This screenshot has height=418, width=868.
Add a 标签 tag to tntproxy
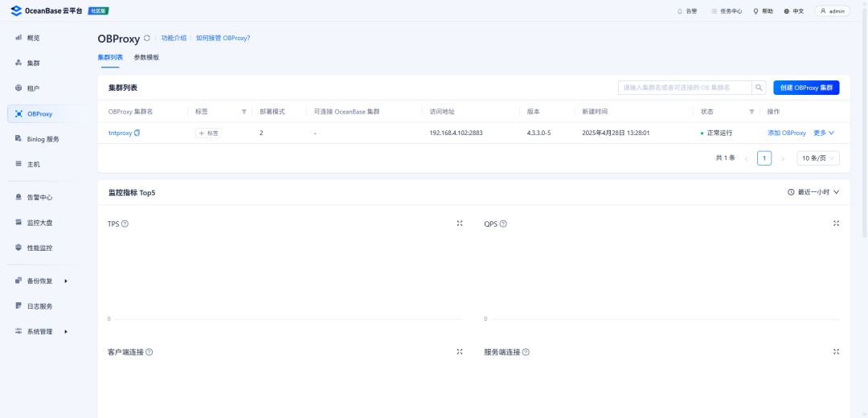tap(209, 133)
